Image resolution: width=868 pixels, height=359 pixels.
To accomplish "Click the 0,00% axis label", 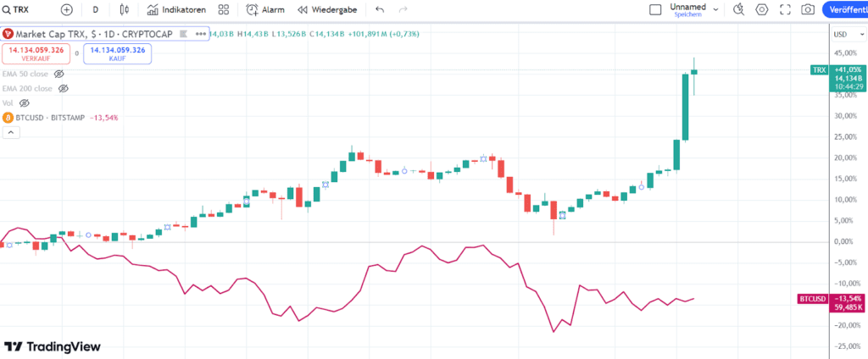I will coord(845,241).
